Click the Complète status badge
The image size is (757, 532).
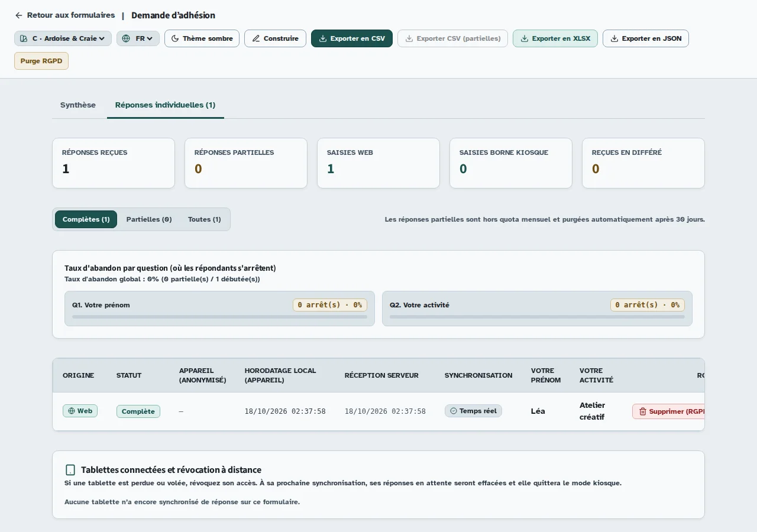coord(138,411)
